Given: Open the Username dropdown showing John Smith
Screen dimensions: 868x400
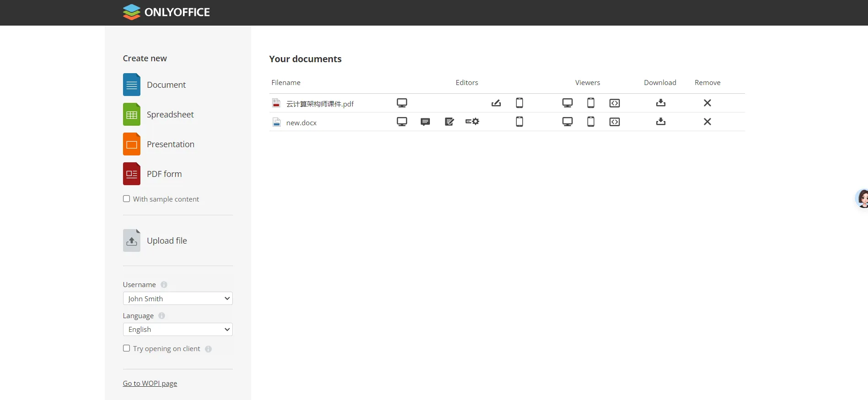Looking at the screenshot, I should [178, 299].
